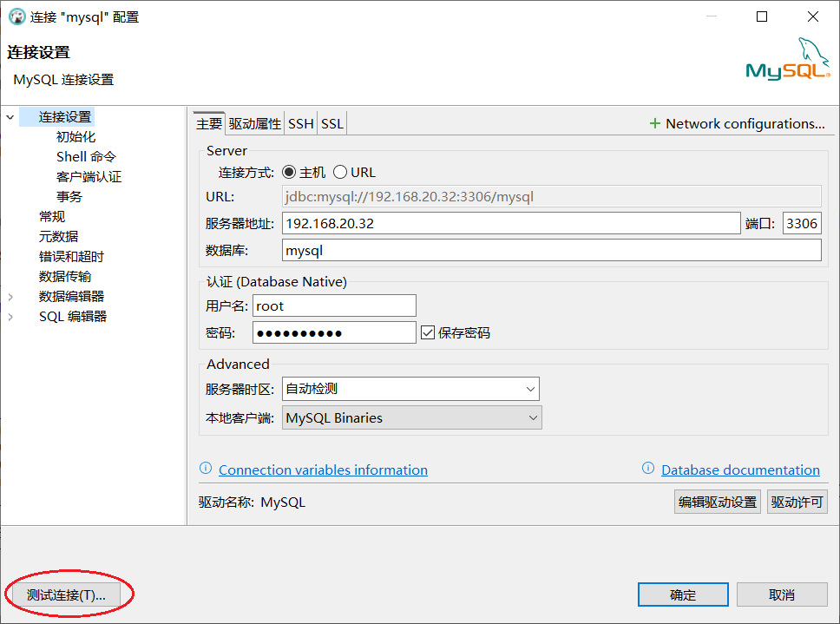Viewport: 840px width, 624px height.
Task: Click the 端口 field showing 3306
Action: (802, 223)
